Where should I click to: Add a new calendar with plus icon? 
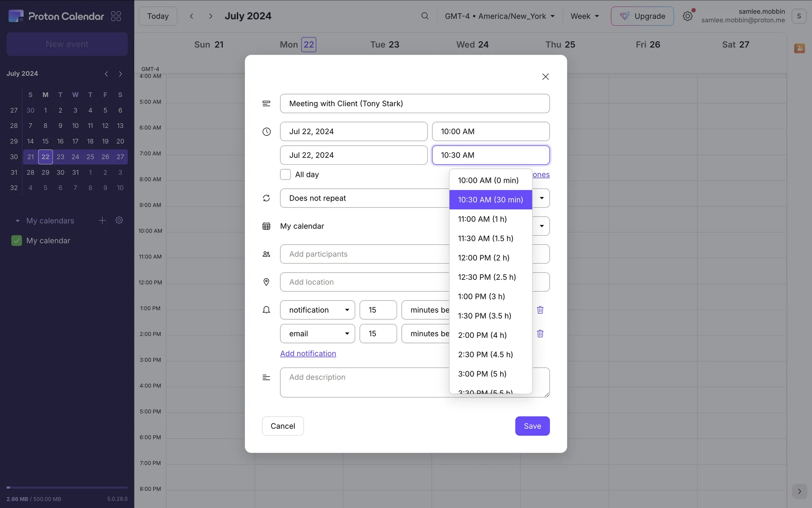102,221
